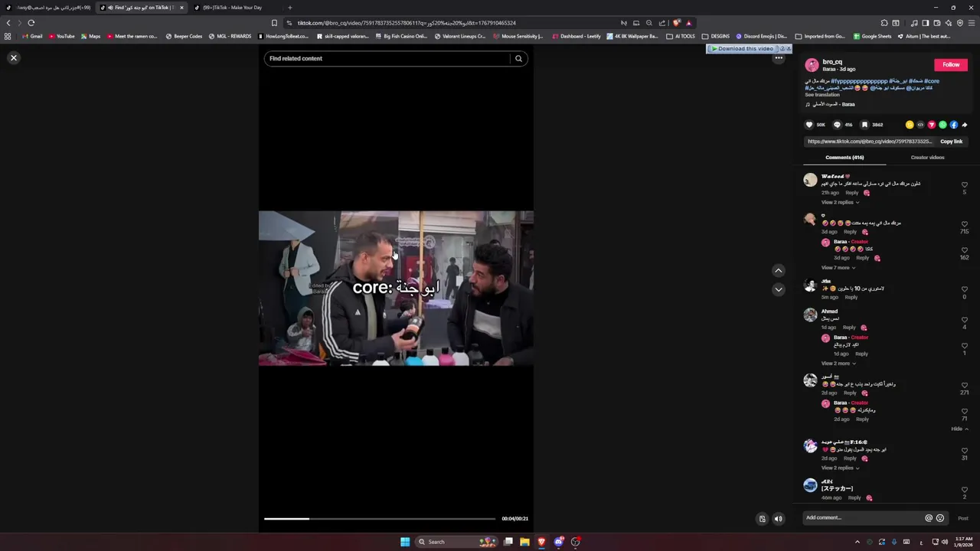This screenshot has width=980, height=551.
Task: Toggle video mute with speaker icon
Action: [778, 519]
